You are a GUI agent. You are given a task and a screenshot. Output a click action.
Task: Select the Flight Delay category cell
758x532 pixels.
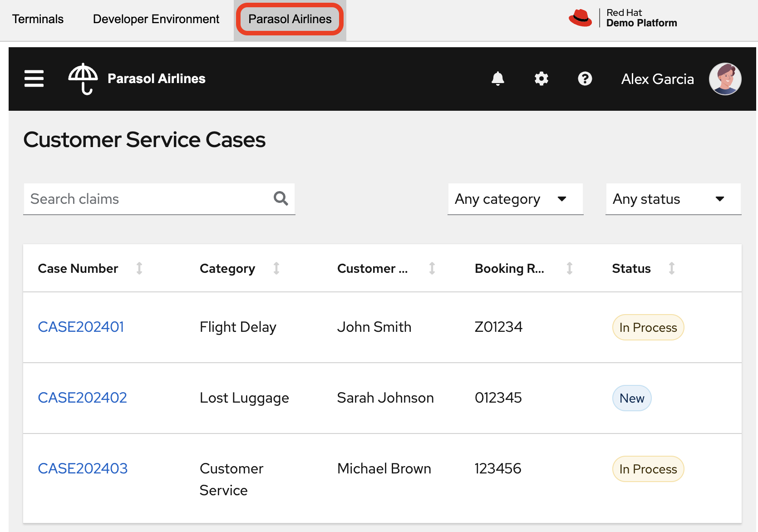tap(238, 327)
